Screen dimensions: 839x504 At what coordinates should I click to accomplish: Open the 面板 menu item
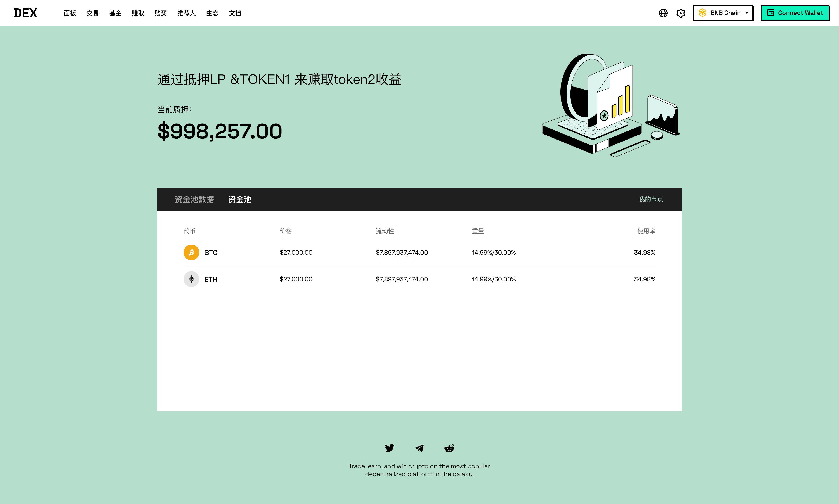point(70,13)
